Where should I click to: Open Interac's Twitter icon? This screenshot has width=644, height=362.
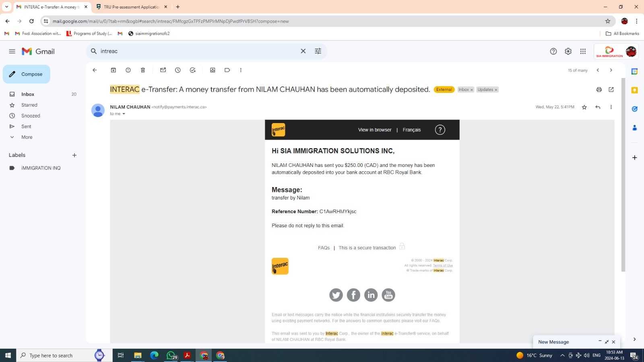tap(336, 295)
